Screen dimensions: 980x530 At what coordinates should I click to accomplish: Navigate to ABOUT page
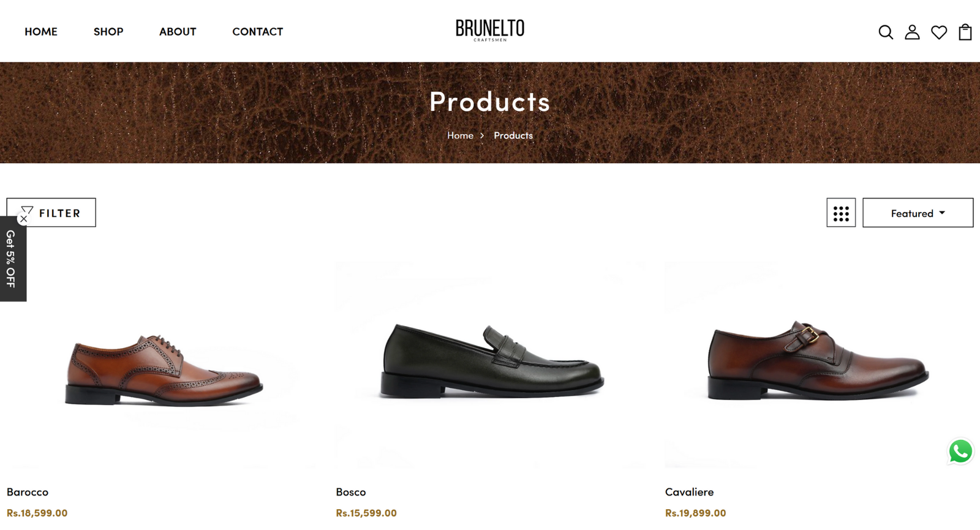tap(178, 31)
